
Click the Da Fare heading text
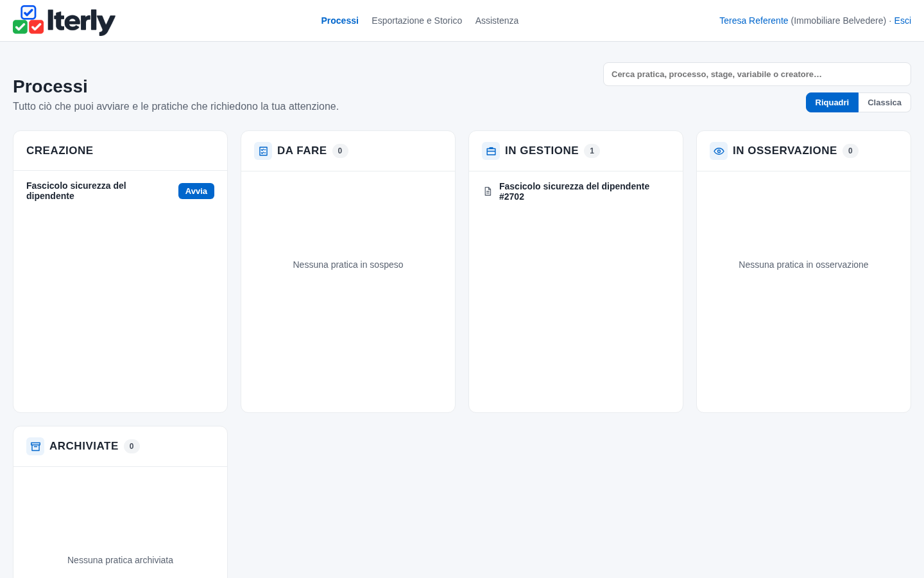click(x=302, y=151)
